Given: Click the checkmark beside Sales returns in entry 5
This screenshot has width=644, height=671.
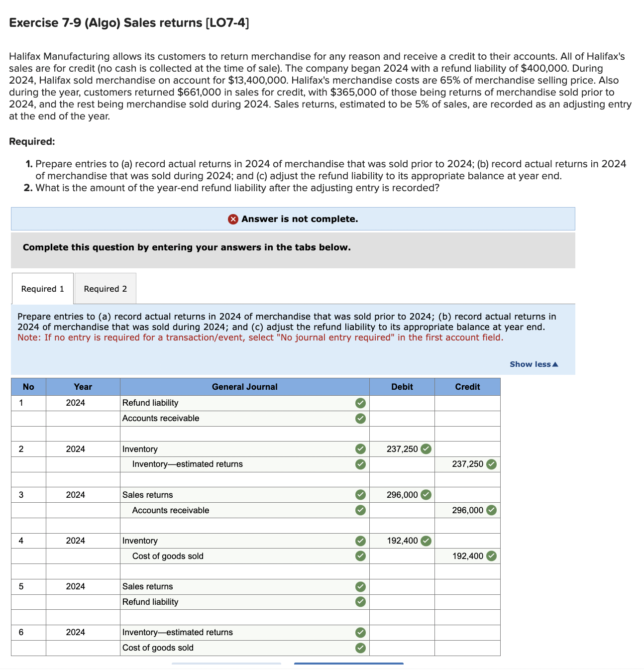Looking at the screenshot, I should pyautogui.click(x=359, y=586).
